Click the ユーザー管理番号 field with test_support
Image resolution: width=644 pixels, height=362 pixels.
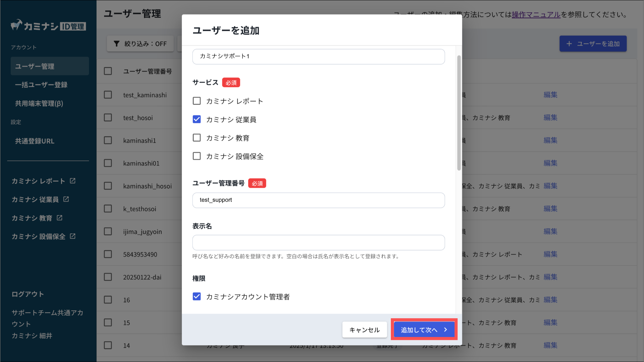pyautogui.click(x=319, y=200)
